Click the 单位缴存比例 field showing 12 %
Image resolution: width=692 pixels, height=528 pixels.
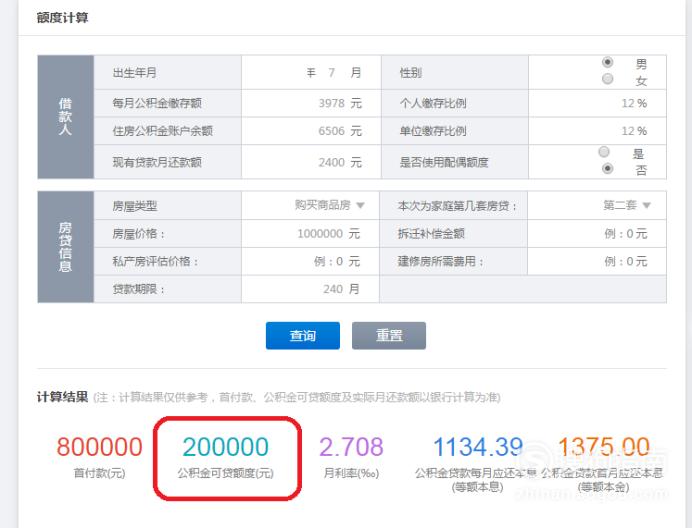pyautogui.click(x=597, y=131)
